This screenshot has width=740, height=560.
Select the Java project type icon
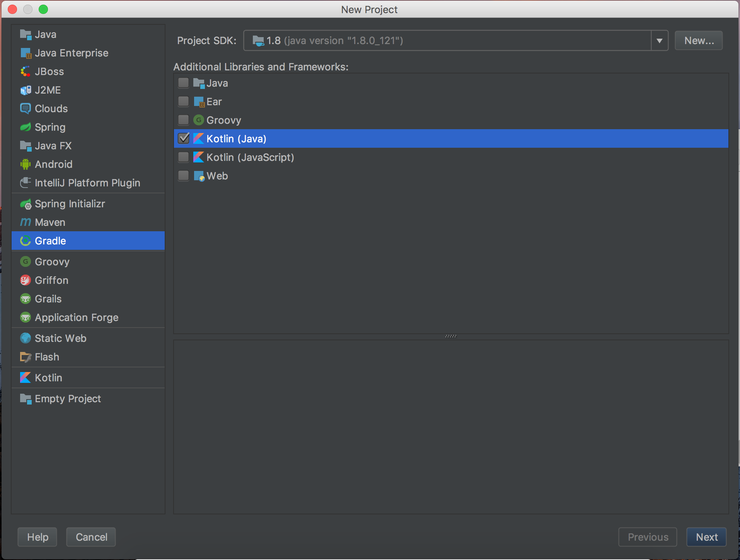tap(26, 34)
